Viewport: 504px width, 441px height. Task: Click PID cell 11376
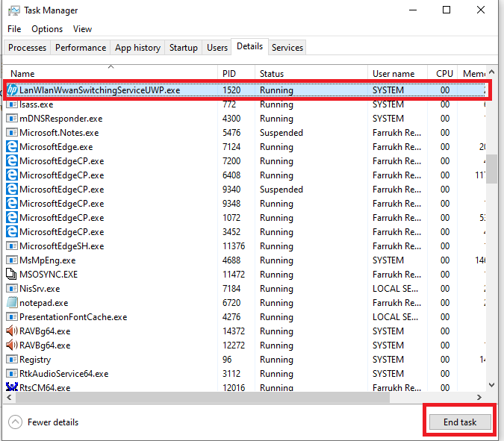click(234, 246)
